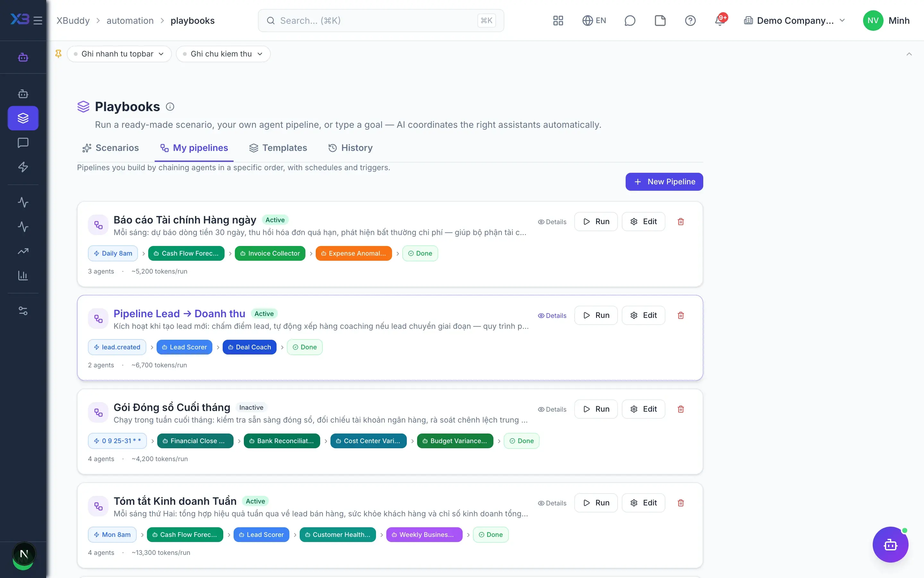924x578 pixels.
Task: Run the Pipeline Lead → Doanh thu pipeline
Action: click(596, 315)
